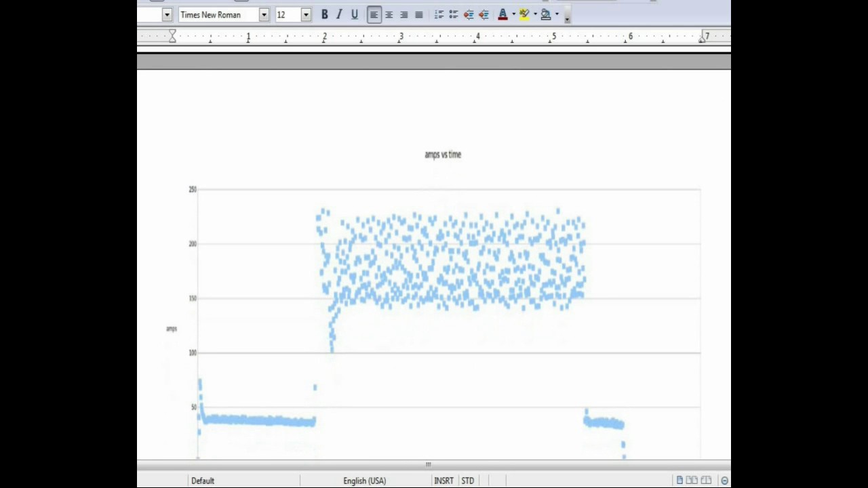Increase paragraph indent
Image resolution: width=868 pixels, height=488 pixels.
coord(484,14)
